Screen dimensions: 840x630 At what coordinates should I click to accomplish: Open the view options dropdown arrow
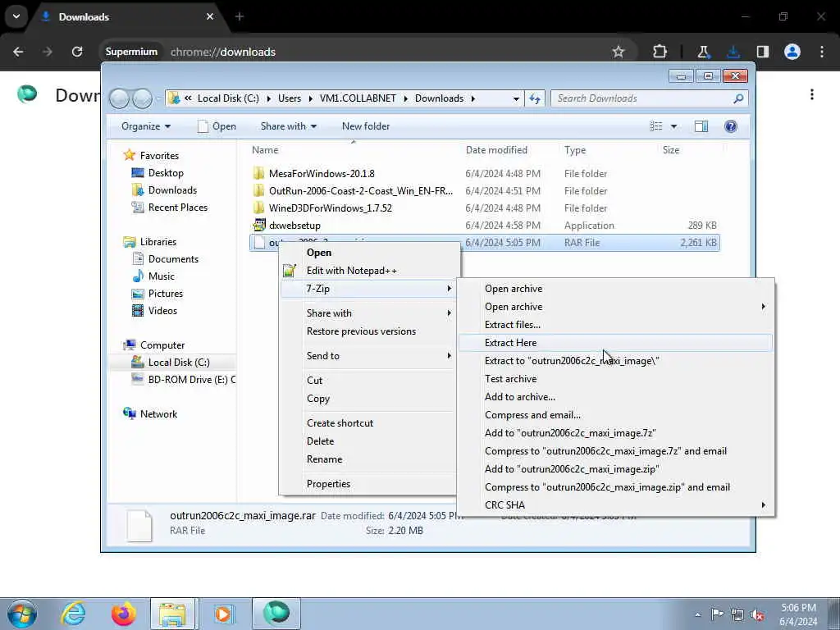point(673,126)
